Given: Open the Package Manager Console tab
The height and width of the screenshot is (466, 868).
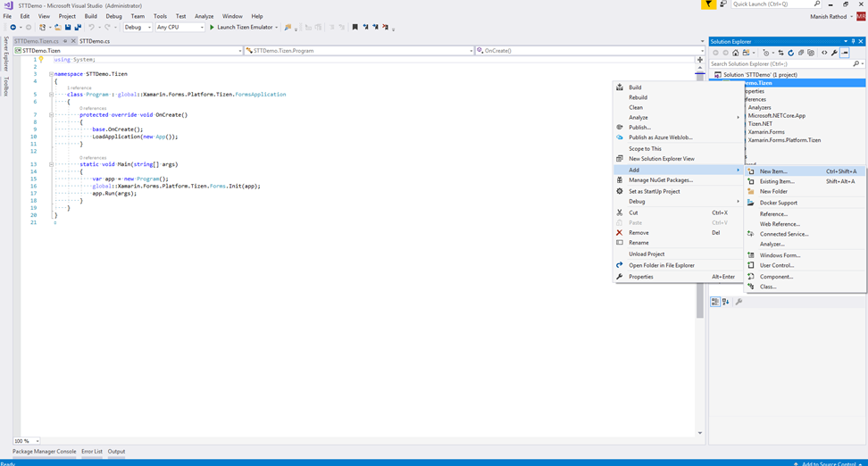Looking at the screenshot, I should pyautogui.click(x=44, y=452).
